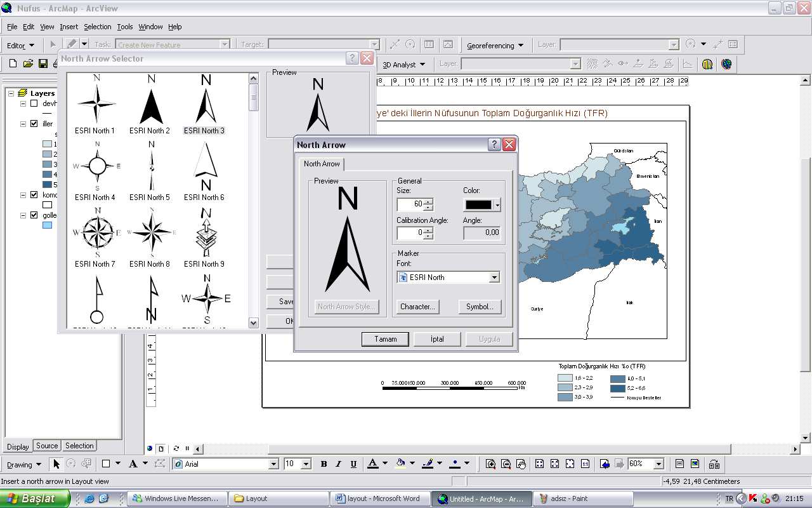Open the font size 10 dropdown
Viewport: 812px width, 508px height.
[306, 464]
